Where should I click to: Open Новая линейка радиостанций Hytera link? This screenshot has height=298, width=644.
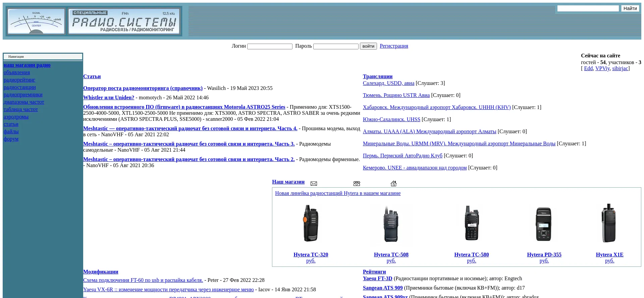(338, 193)
